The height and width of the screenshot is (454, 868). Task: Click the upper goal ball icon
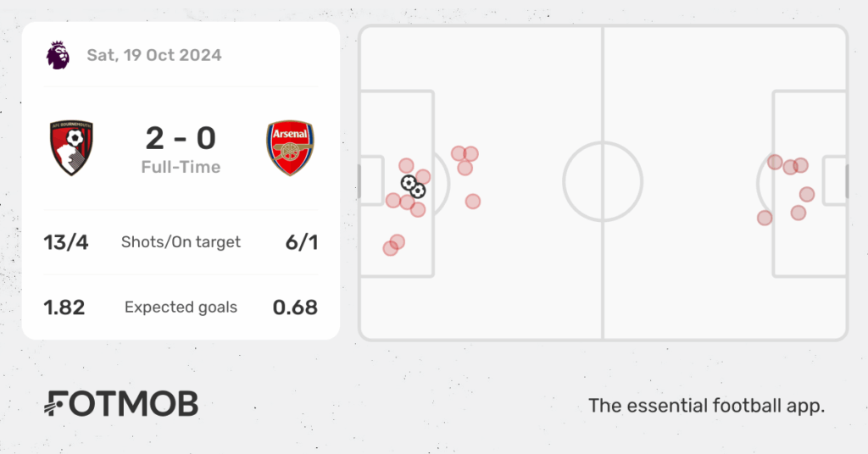point(409,182)
